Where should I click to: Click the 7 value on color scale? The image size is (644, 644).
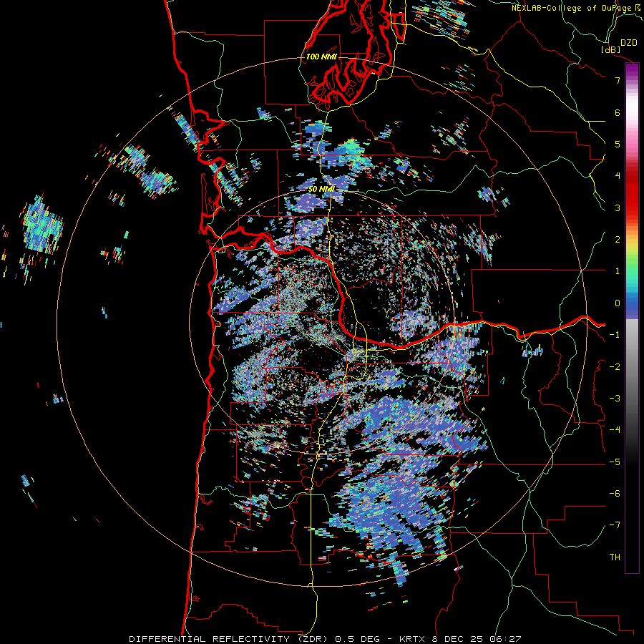(618, 80)
